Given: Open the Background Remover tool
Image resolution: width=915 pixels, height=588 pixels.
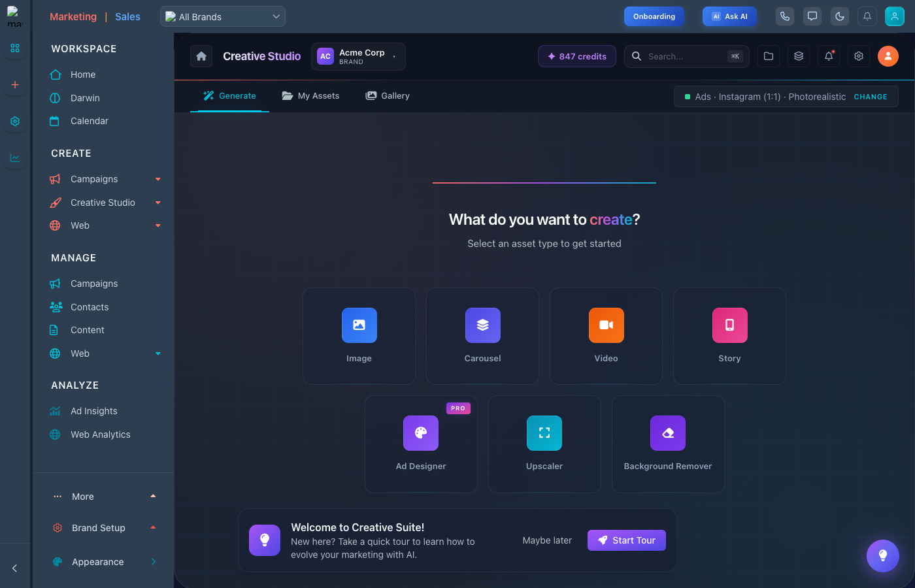Looking at the screenshot, I should (668, 444).
